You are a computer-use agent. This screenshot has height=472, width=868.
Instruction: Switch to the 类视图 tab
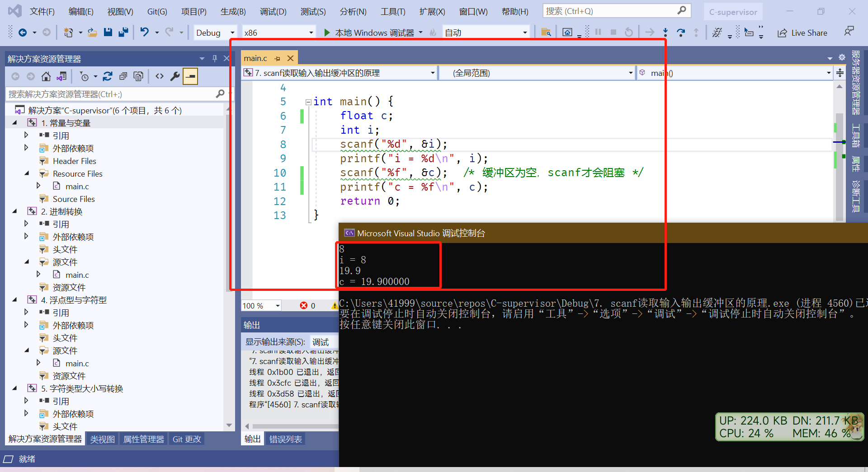[x=102, y=439]
